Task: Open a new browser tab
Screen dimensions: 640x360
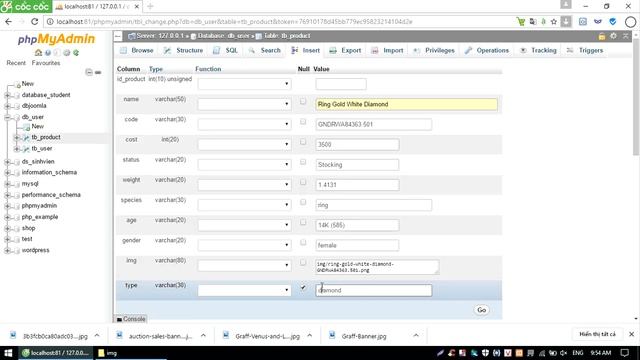Action: click(x=150, y=7)
